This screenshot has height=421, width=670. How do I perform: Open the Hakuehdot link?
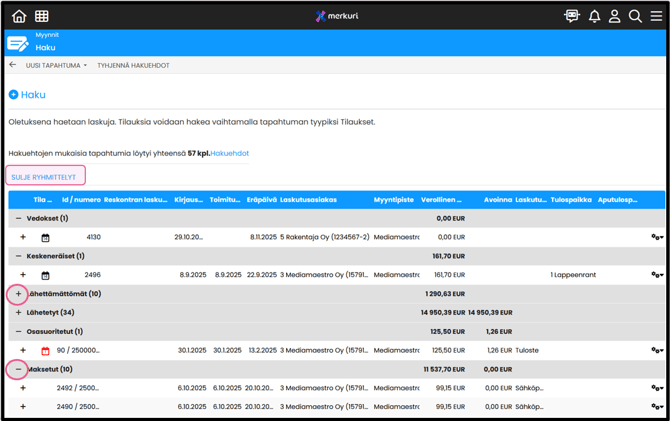[230, 153]
